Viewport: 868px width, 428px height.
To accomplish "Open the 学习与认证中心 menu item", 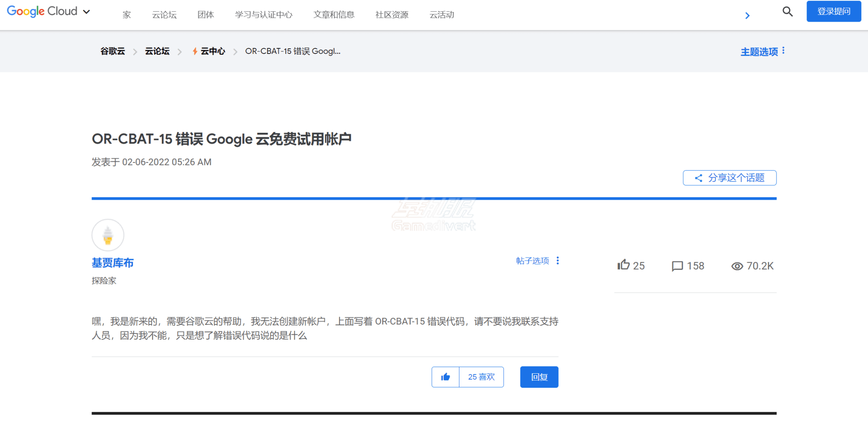I will pos(264,15).
